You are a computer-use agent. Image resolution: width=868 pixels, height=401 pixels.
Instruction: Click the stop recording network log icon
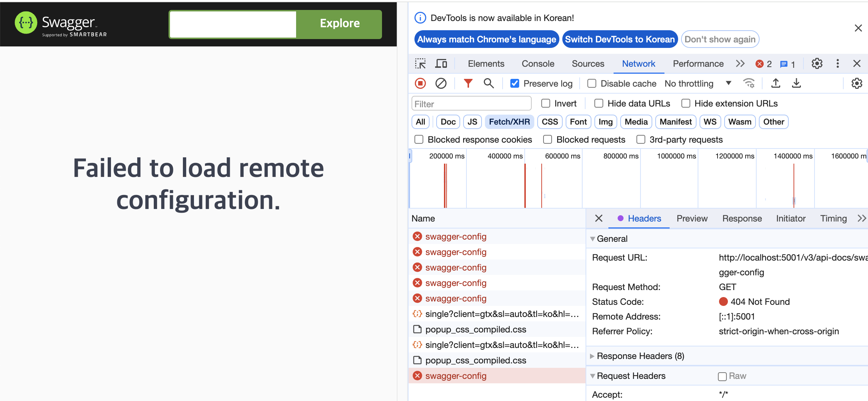[x=420, y=83]
